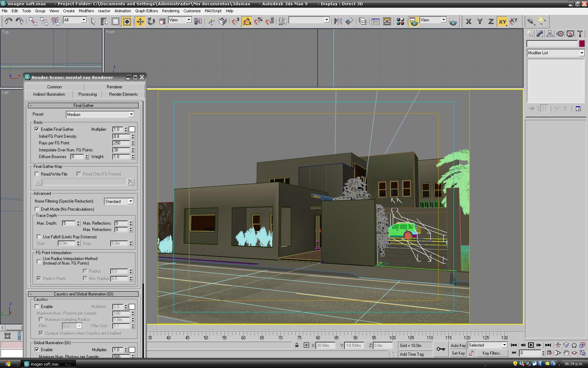Toggle the Auto Key button
This screenshot has width=588, height=368.
pos(458,346)
